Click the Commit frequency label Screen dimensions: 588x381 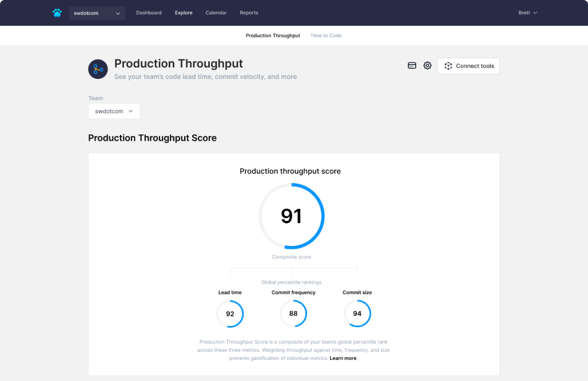[293, 292]
